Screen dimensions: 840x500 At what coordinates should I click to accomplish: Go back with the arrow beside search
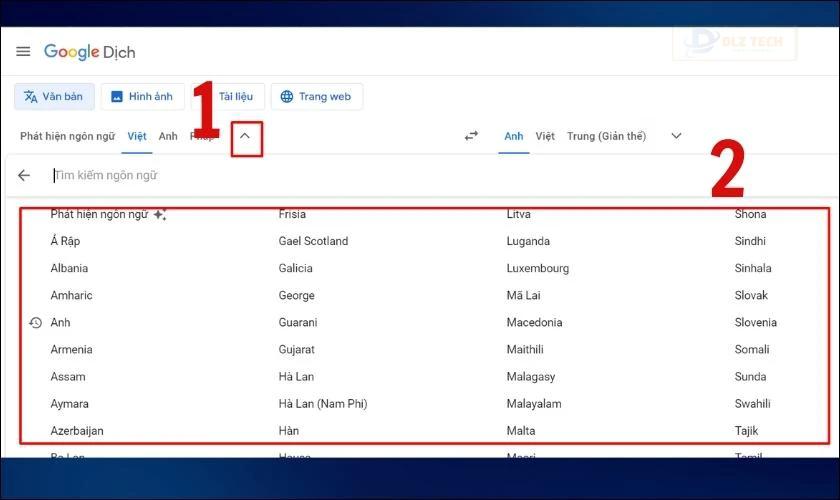pyautogui.click(x=24, y=175)
